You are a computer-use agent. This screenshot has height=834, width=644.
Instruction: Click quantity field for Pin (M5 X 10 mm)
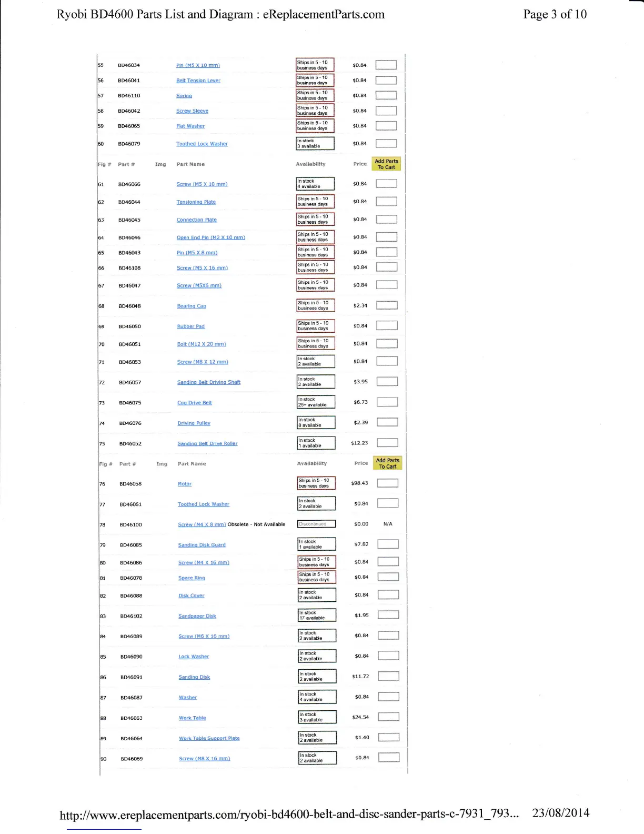point(386,65)
